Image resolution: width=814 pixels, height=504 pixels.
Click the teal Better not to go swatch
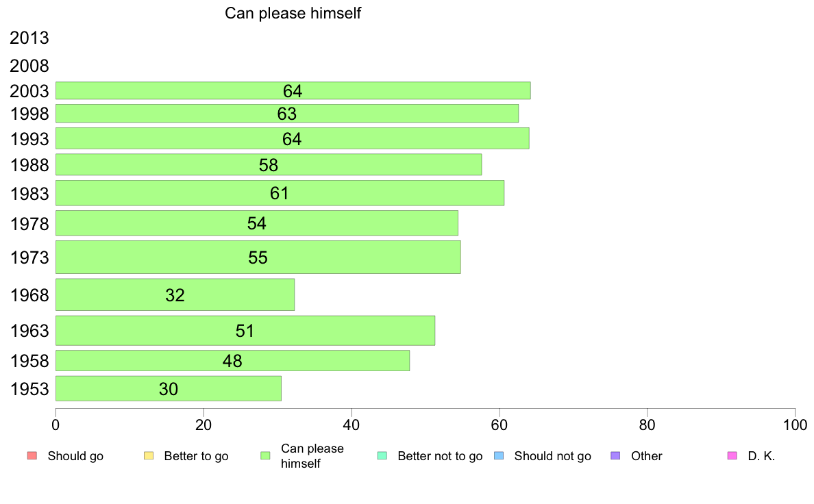coord(382,456)
